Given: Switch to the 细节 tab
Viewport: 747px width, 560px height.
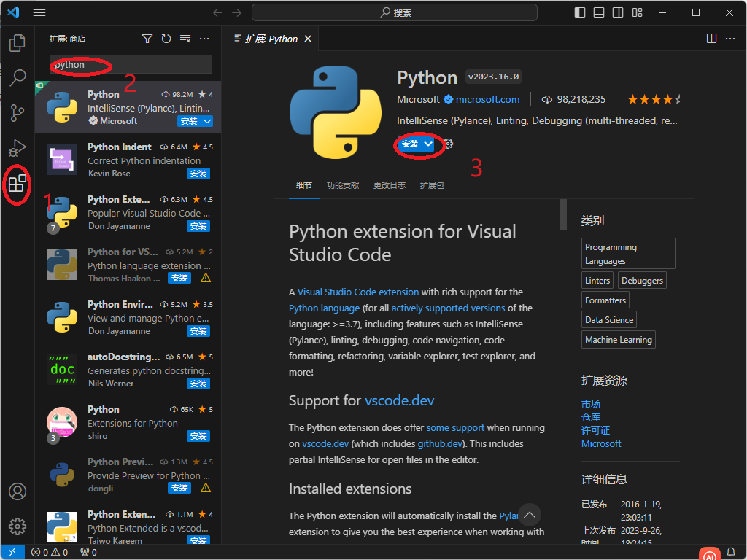Looking at the screenshot, I should click(304, 185).
